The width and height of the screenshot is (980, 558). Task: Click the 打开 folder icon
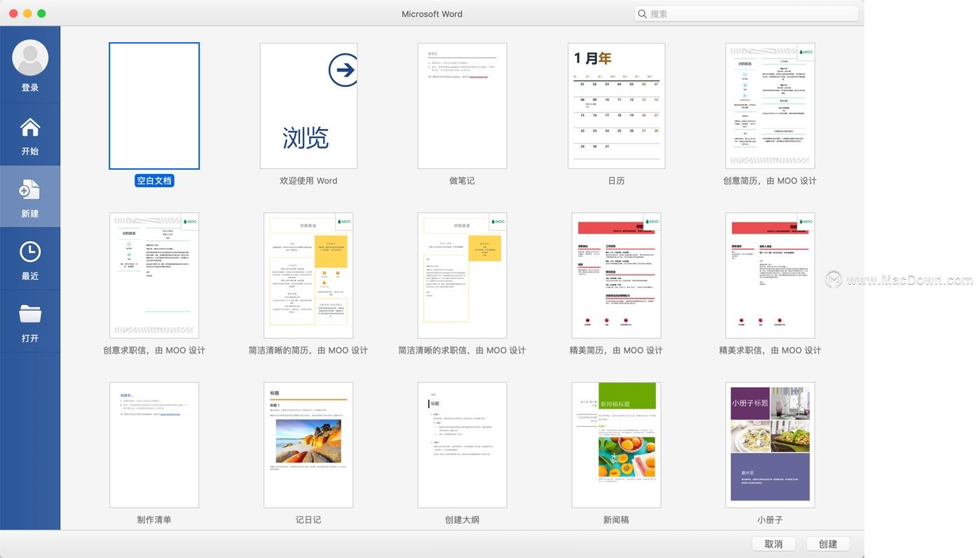pyautogui.click(x=30, y=314)
